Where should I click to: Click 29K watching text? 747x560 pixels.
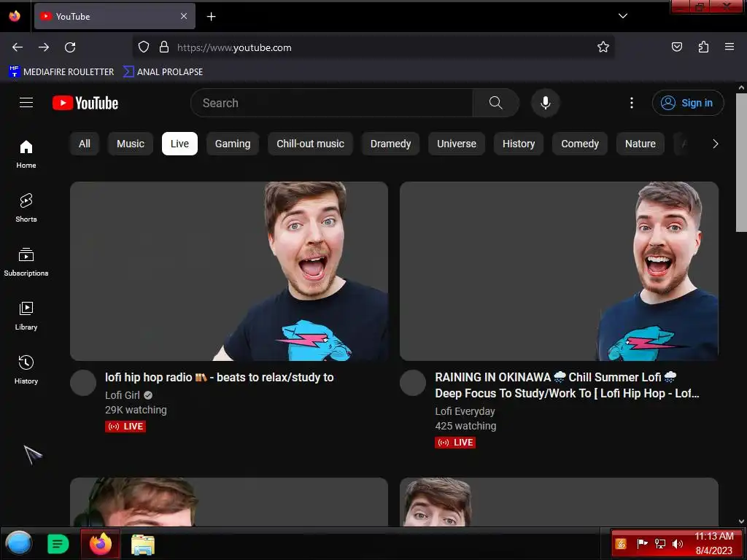[x=136, y=410]
